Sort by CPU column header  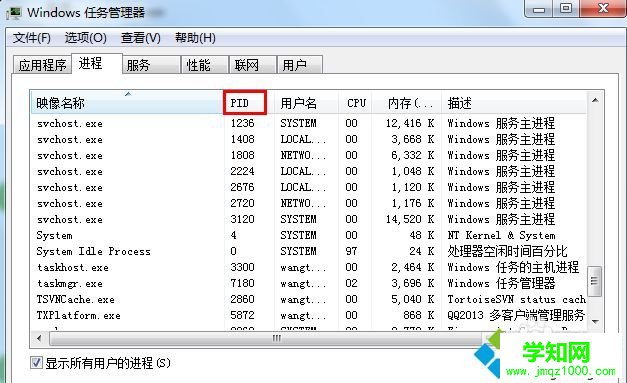click(355, 103)
